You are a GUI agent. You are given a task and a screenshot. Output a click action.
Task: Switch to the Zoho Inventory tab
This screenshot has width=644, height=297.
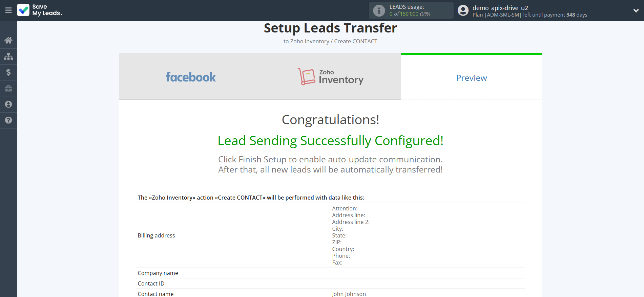point(330,77)
